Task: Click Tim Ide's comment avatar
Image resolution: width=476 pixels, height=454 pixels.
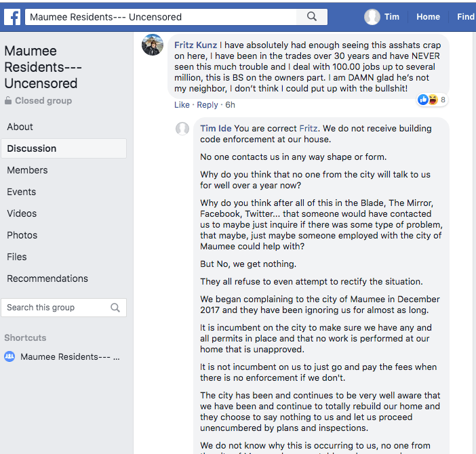Action: 182,129
